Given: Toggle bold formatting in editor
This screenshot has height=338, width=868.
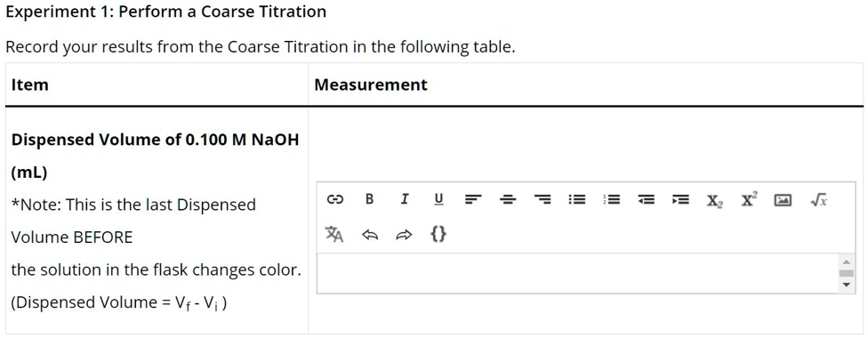Looking at the screenshot, I should [370, 199].
